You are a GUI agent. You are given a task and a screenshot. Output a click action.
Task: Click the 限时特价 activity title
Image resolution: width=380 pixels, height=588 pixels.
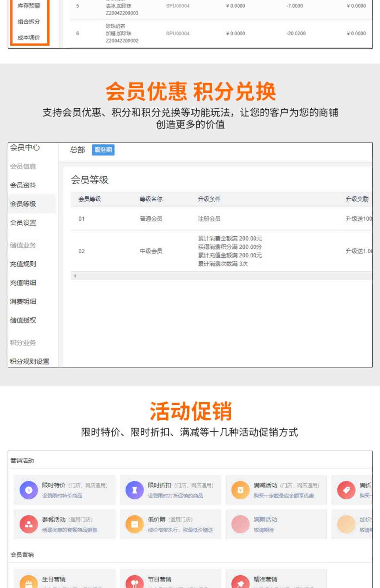54,485
